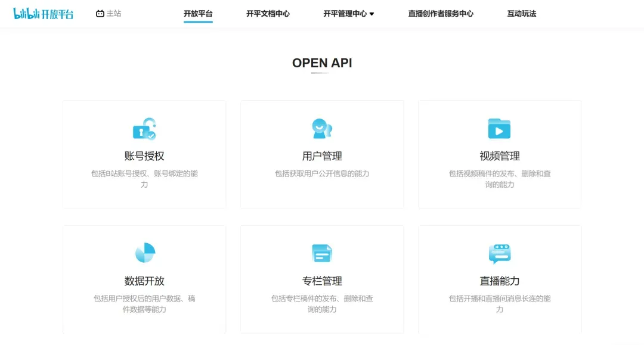Viewport: 644px width, 345px height.
Task: Click the 用户管理 avatar icon
Action: 322,129
